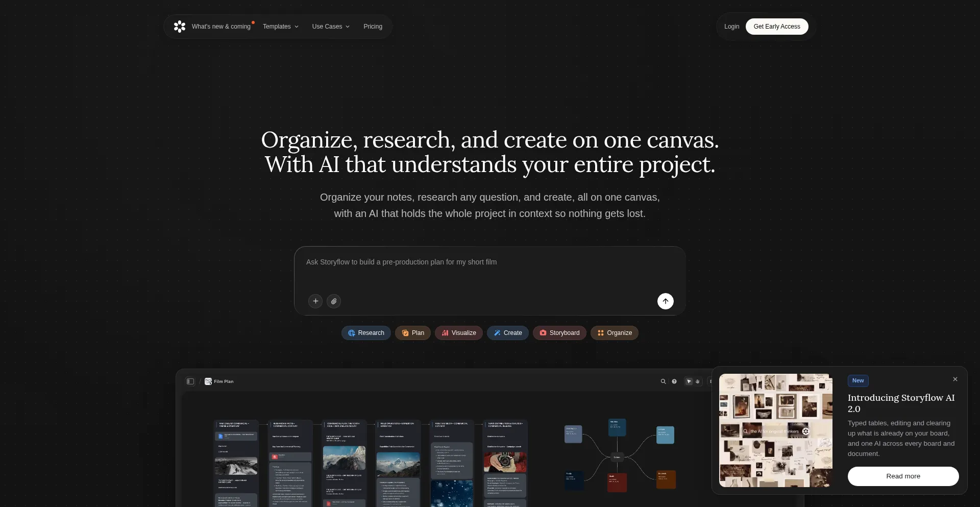Open What's new & coming
Screen dimensions: 980x507
click(221, 27)
